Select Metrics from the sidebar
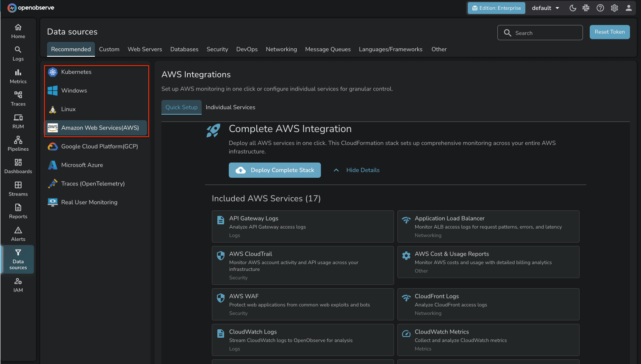Viewport: 641px width, 364px height. tap(18, 76)
